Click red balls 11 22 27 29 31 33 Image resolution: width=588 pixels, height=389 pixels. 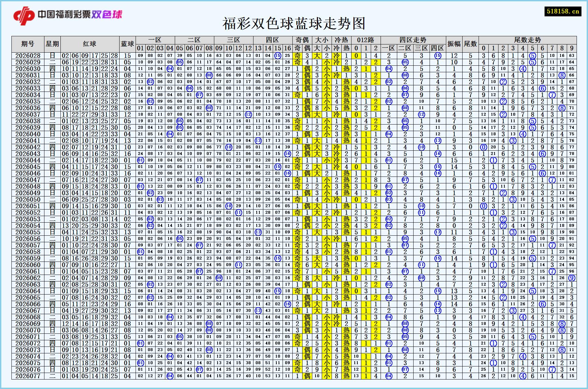[x=90, y=114]
